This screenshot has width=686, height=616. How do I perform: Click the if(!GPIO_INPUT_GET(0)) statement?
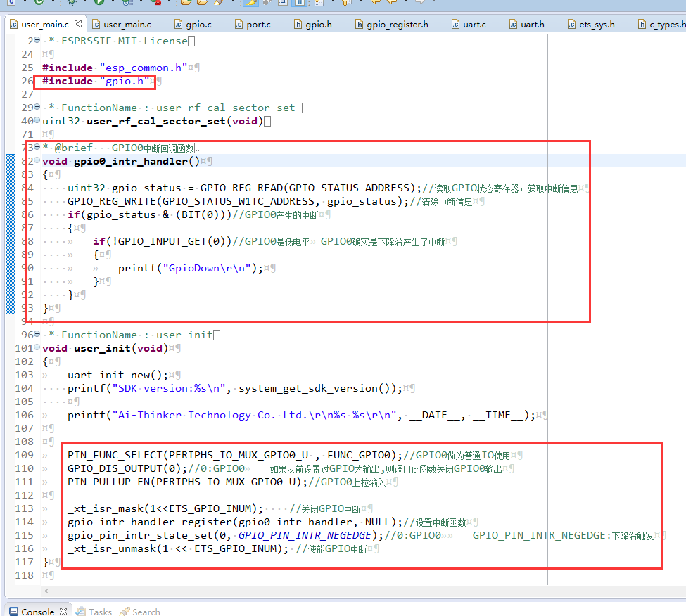pos(162,242)
